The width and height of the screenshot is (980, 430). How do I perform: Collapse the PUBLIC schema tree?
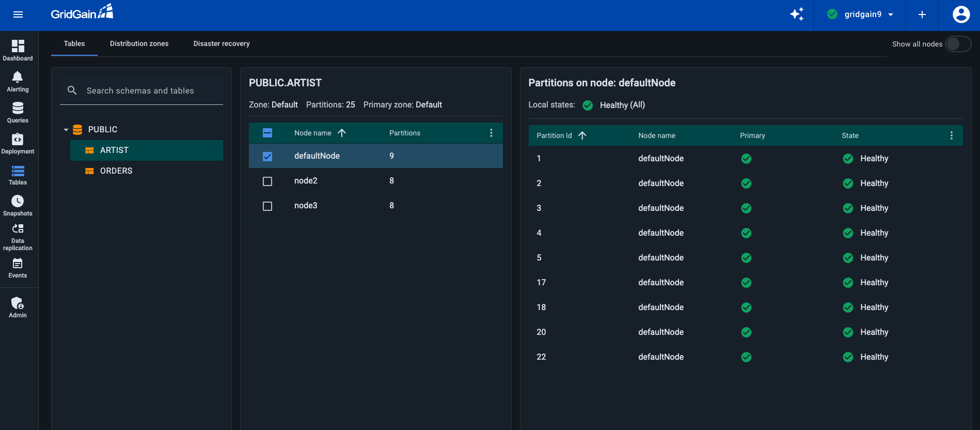[66, 130]
